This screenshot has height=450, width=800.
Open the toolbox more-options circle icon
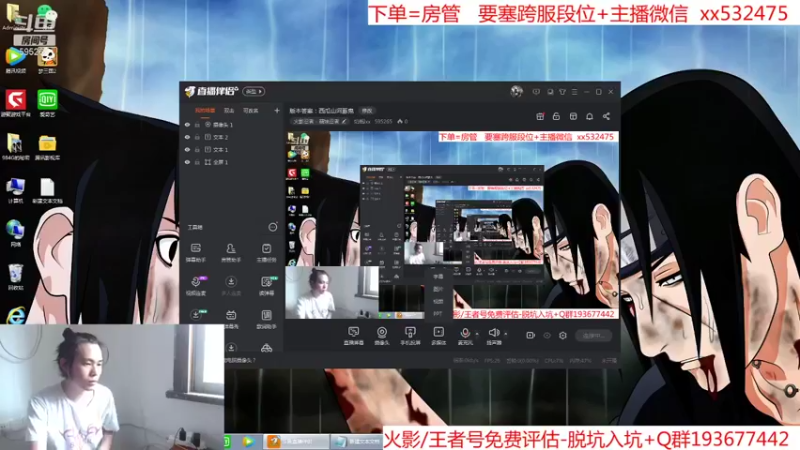pos(273,227)
